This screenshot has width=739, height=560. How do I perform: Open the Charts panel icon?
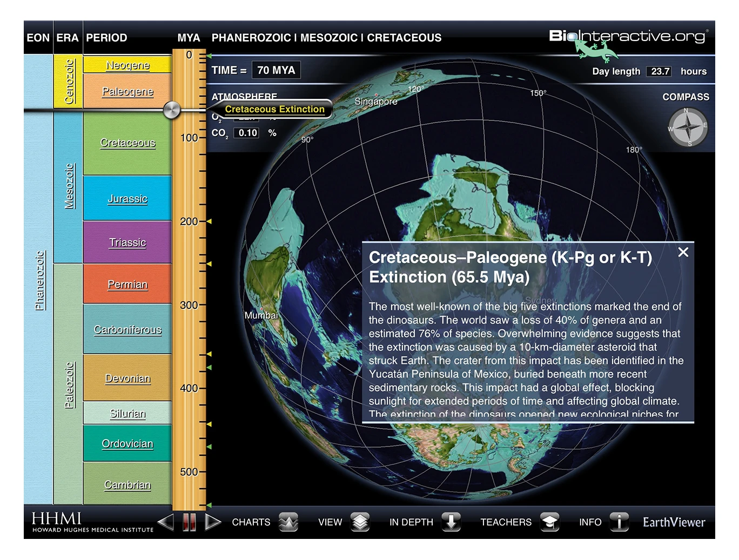coord(288,522)
